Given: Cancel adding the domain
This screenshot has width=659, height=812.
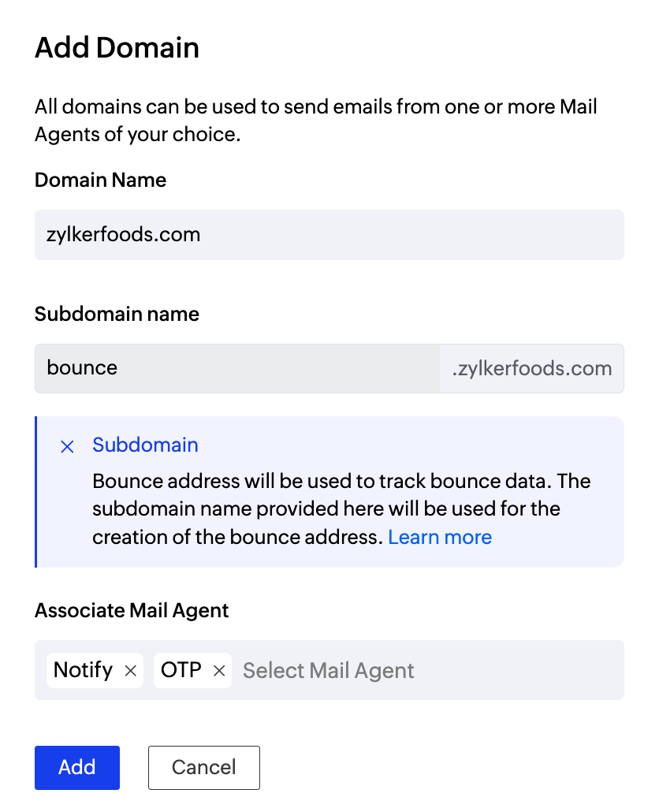Looking at the screenshot, I should [x=203, y=768].
